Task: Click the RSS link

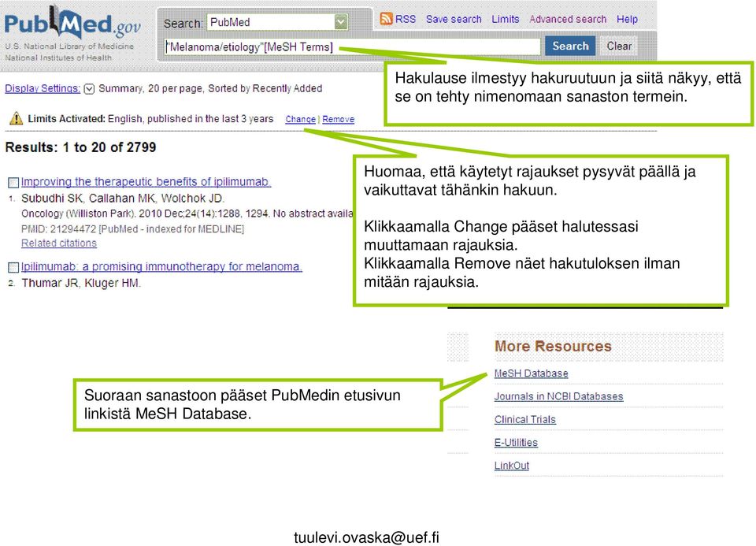Action: [x=406, y=19]
